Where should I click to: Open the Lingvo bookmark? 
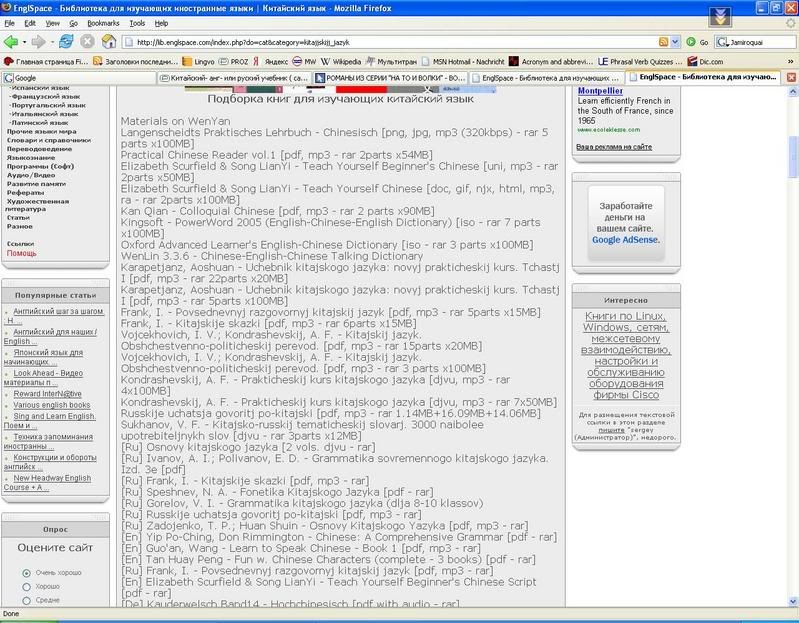pos(198,62)
